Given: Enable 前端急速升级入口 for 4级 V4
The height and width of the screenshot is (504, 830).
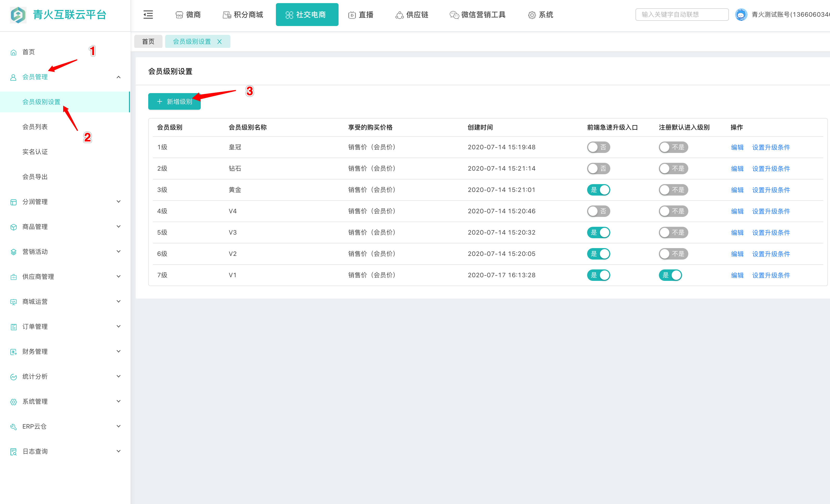Looking at the screenshot, I should pos(598,211).
